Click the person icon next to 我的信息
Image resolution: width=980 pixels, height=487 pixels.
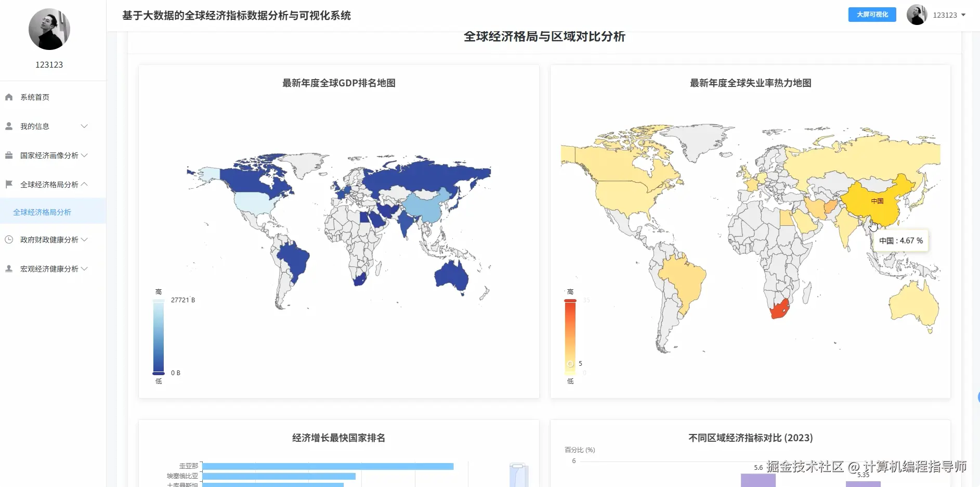pyautogui.click(x=8, y=126)
